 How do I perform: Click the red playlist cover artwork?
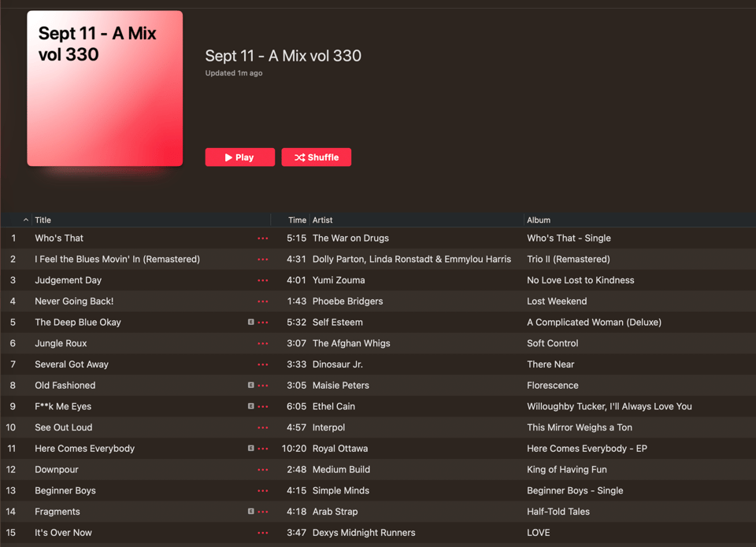click(x=105, y=89)
